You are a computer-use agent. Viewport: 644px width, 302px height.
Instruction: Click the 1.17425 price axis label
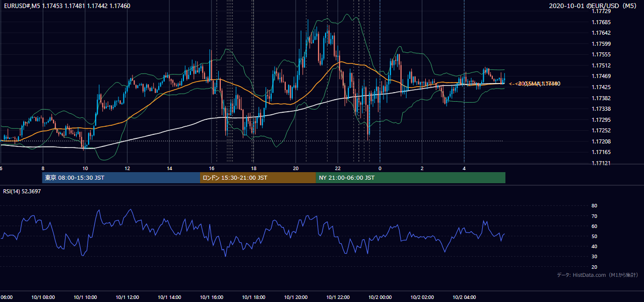(x=602, y=87)
